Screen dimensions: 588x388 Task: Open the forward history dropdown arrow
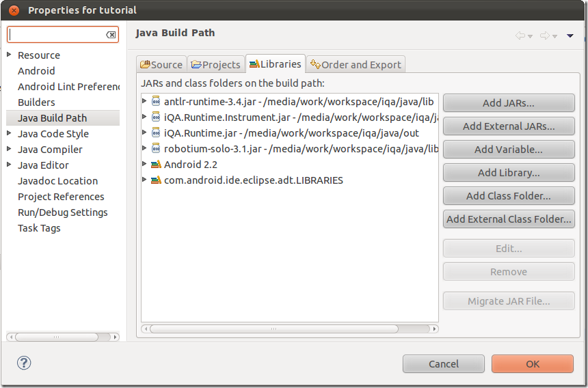coord(555,36)
